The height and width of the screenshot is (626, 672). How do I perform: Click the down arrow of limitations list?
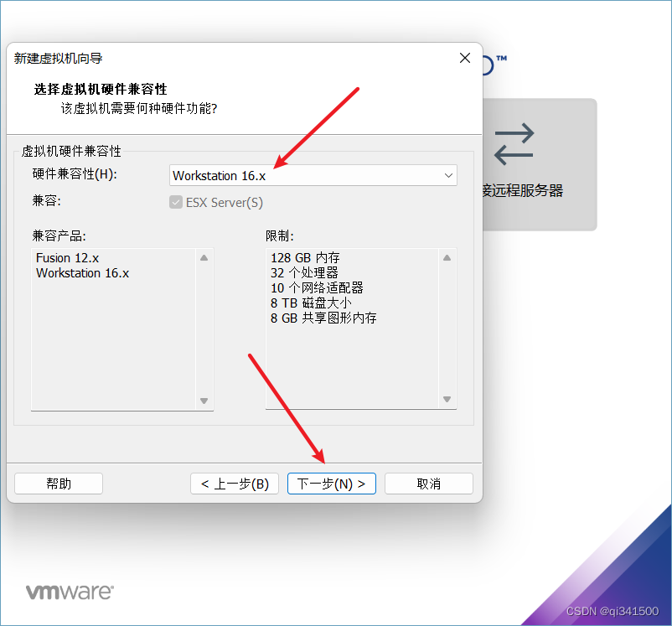click(447, 399)
